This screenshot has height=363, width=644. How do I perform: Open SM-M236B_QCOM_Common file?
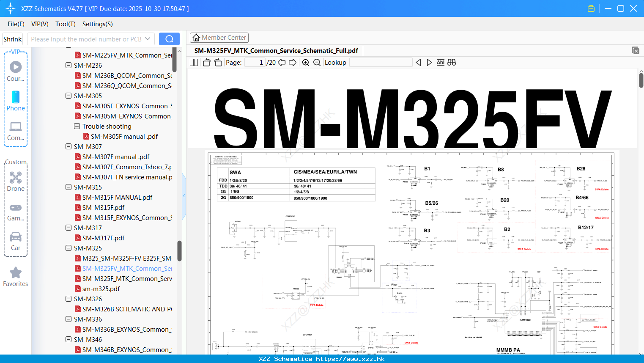click(x=127, y=75)
